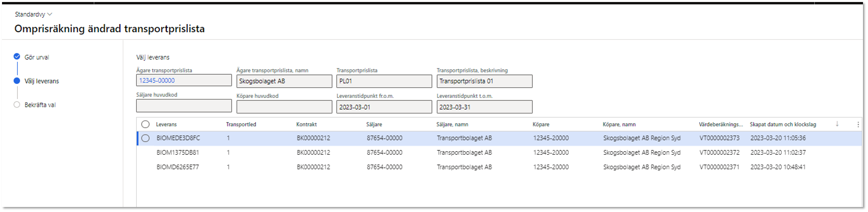868x212 pixels.
Task: Click the Ägare transportprislista, namn field
Action: [x=284, y=81]
